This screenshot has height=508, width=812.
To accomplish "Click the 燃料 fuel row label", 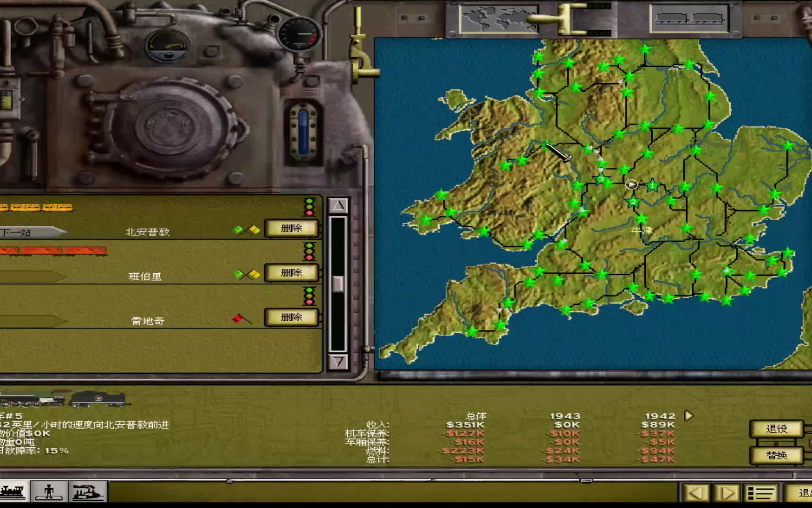I will (x=377, y=451).
